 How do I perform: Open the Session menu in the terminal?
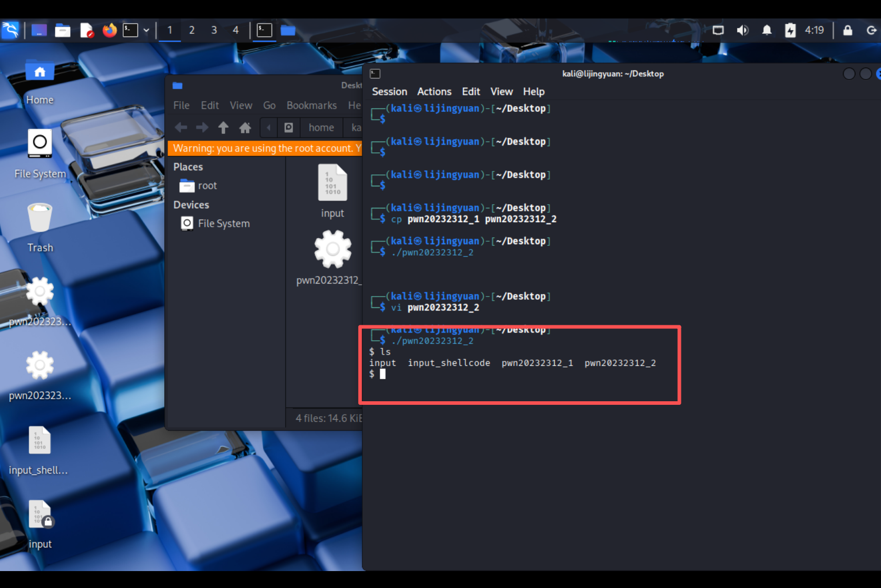pyautogui.click(x=389, y=91)
